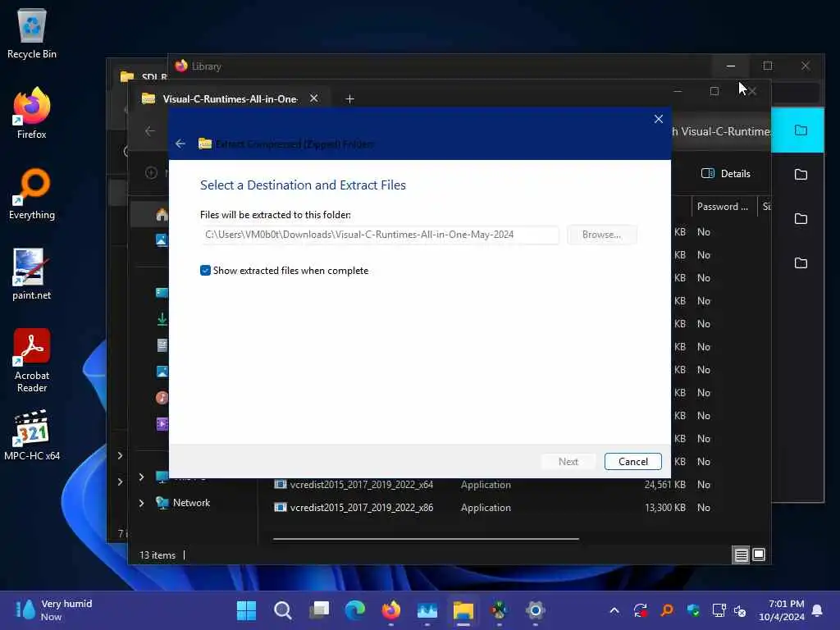Open the Everything search desktop shortcut
The width and height of the screenshot is (840, 630).
(32, 194)
